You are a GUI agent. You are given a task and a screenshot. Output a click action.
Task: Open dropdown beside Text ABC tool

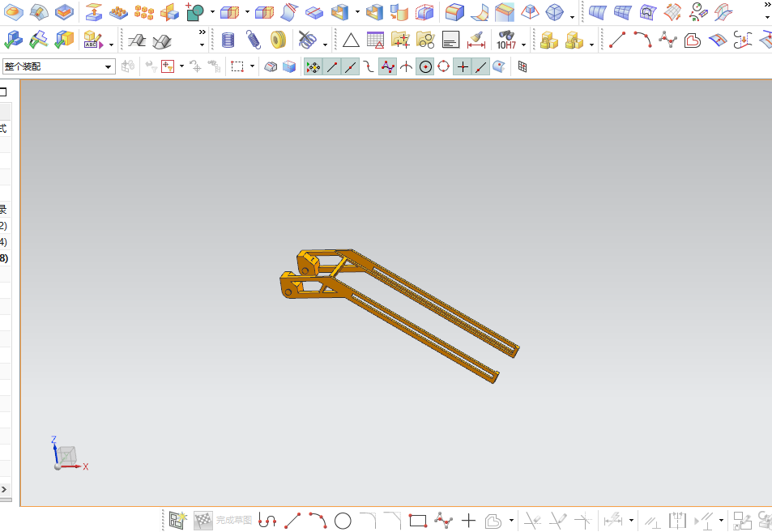point(111,45)
